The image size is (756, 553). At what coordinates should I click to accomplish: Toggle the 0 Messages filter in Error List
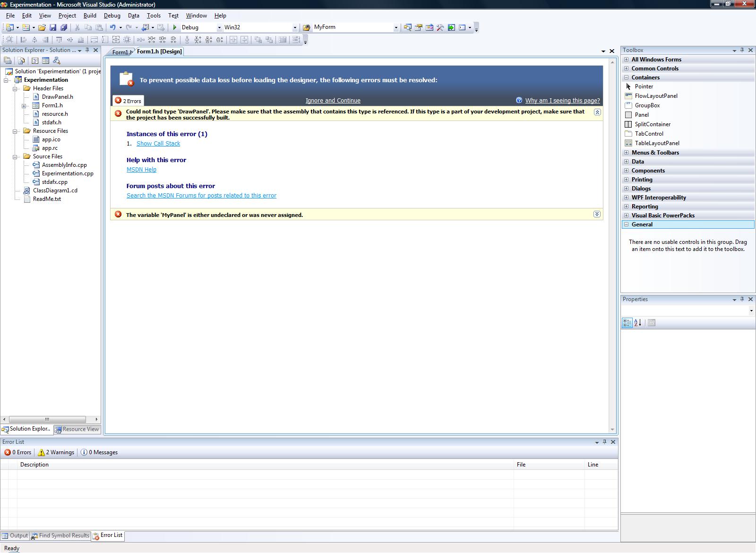coord(99,452)
